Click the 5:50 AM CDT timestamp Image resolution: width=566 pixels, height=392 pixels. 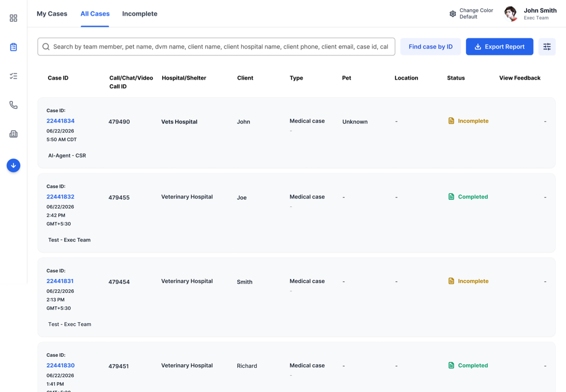click(62, 139)
